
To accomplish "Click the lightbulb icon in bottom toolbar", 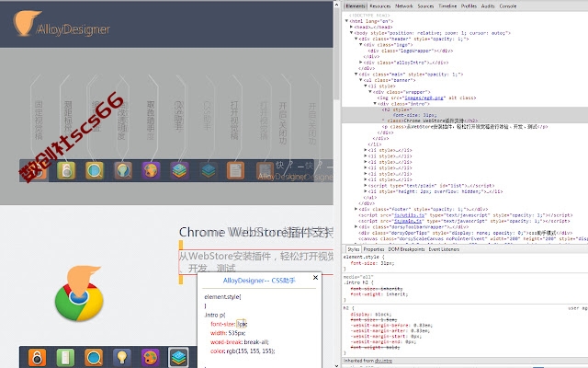I will tap(122, 357).
